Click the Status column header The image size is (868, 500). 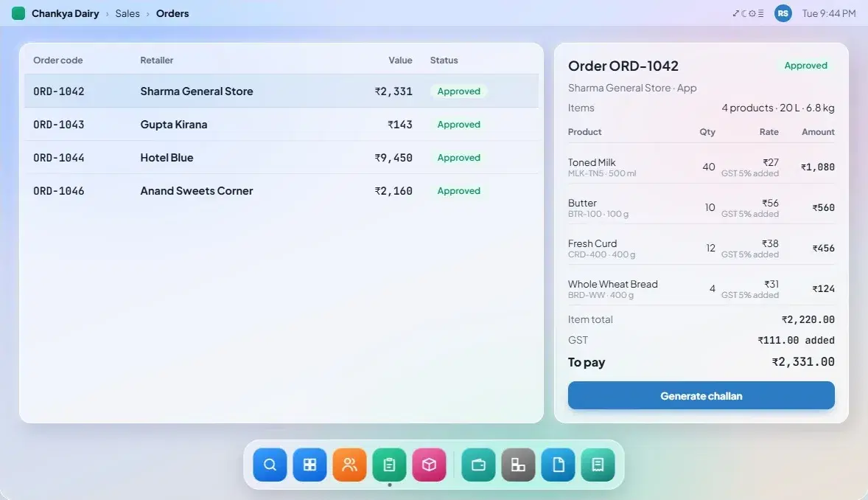[444, 60]
